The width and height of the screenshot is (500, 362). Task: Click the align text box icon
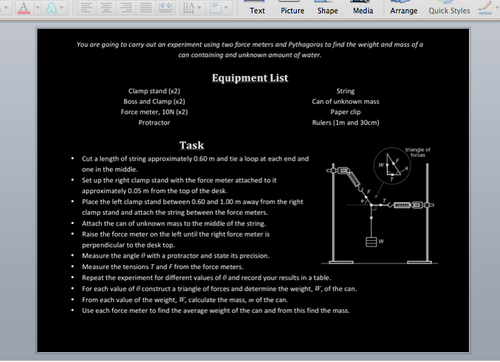pos(216,7)
